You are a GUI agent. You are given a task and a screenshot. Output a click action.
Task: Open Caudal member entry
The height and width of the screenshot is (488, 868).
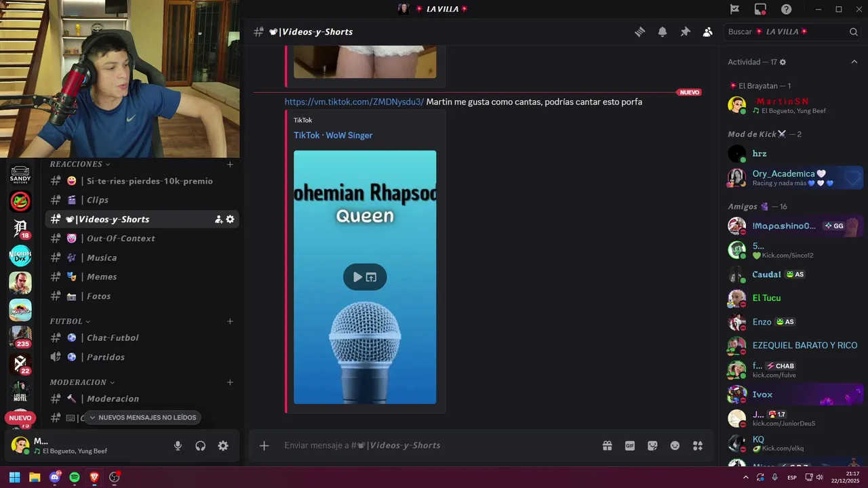[x=791, y=274]
